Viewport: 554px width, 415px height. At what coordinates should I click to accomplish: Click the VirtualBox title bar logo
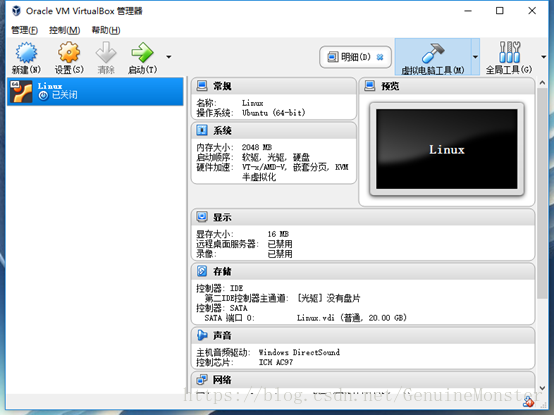tap(16, 11)
